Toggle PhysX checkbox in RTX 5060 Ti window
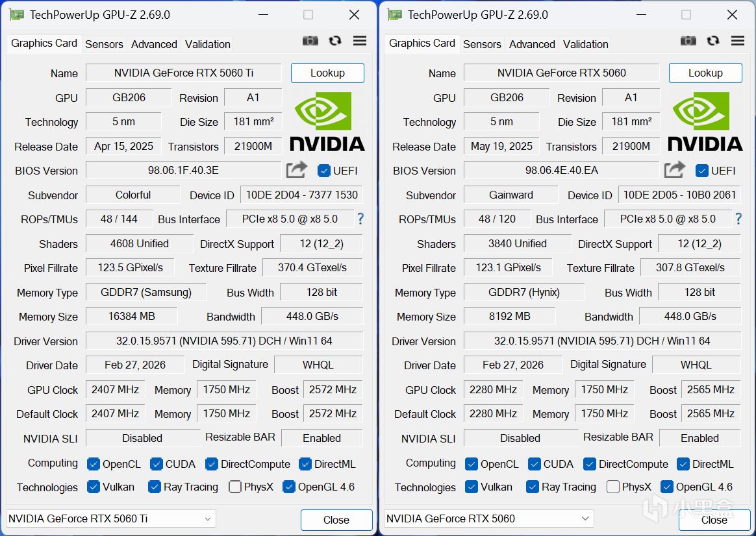 (235, 487)
